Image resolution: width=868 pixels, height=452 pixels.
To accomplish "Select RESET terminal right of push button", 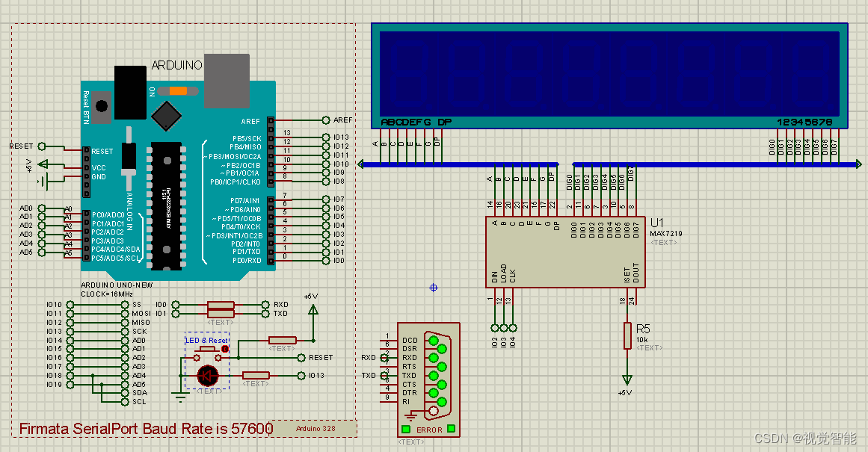I will (302, 358).
